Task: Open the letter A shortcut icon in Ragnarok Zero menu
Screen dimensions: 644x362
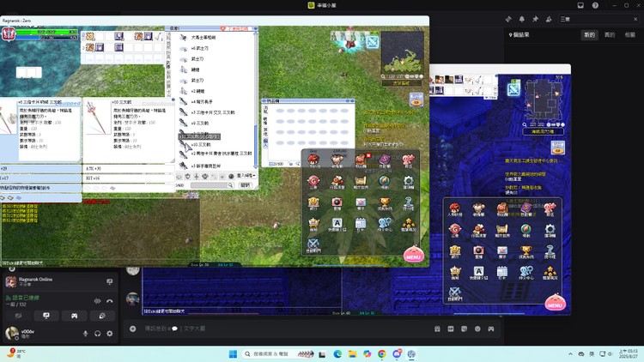Action: coord(337,223)
